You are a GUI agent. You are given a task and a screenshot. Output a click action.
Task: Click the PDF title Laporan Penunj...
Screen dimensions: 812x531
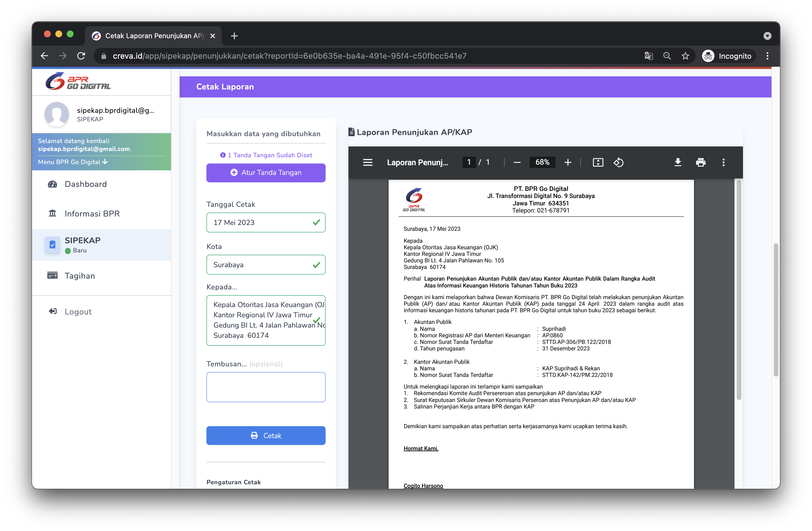coord(417,163)
